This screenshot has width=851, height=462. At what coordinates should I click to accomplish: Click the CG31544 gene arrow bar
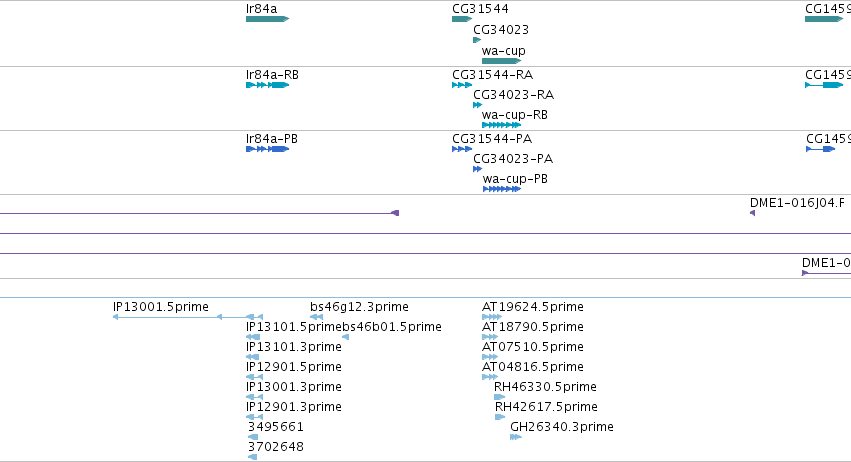coord(462,19)
